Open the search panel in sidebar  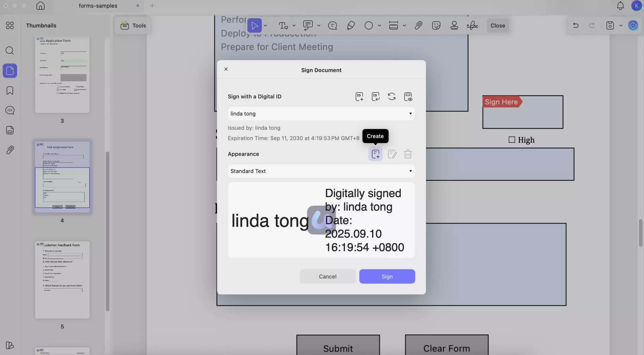pyautogui.click(x=10, y=51)
